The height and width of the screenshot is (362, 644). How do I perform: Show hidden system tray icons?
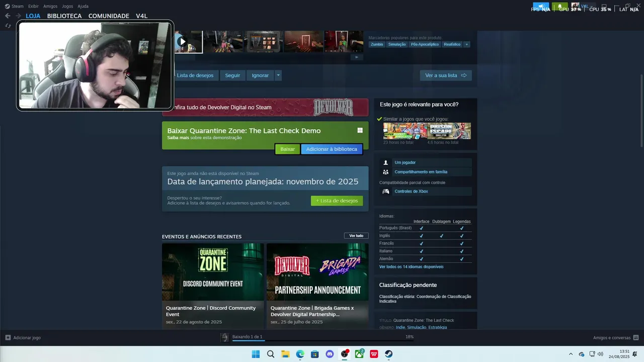pyautogui.click(x=571, y=354)
